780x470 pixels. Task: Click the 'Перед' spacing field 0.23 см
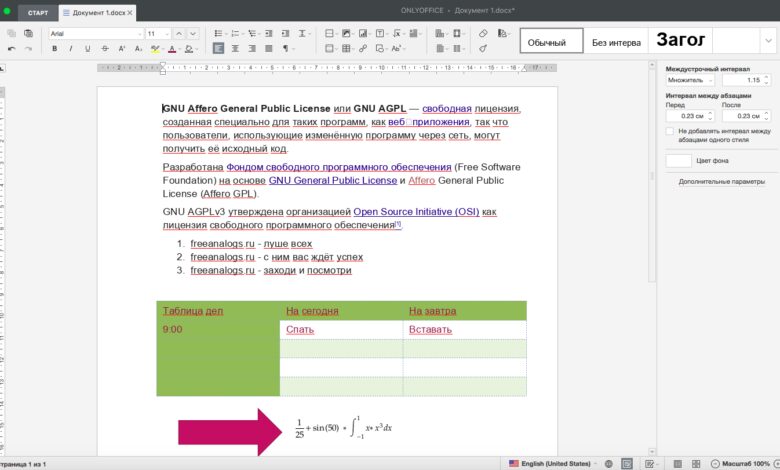(x=689, y=116)
